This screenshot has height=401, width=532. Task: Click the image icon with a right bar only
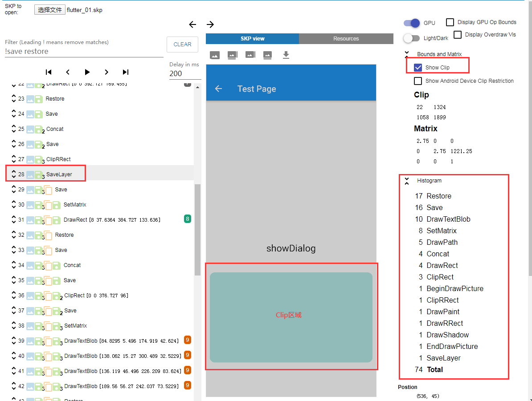point(250,55)
